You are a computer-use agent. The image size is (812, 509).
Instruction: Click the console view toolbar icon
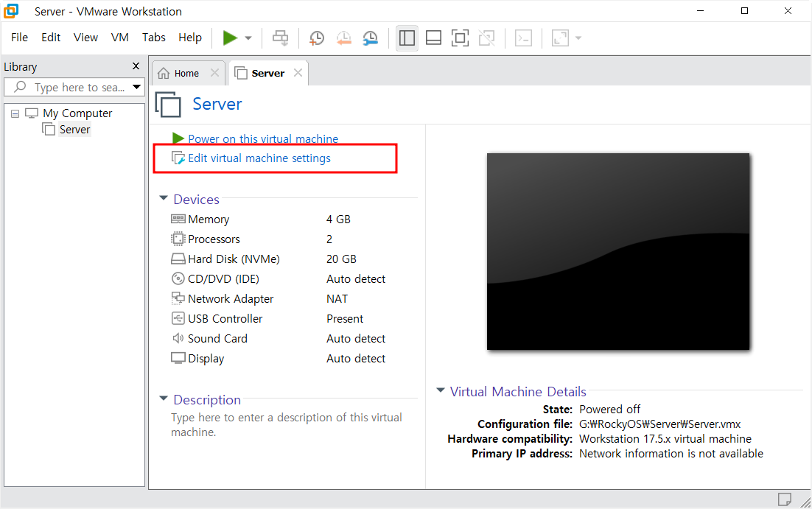pos(524,38)
